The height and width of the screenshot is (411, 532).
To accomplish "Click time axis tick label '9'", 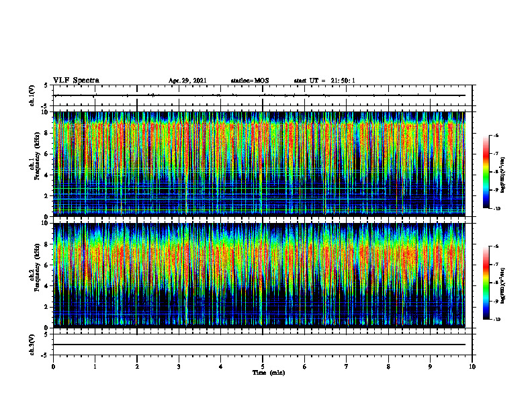I will [x=430, y=367].
